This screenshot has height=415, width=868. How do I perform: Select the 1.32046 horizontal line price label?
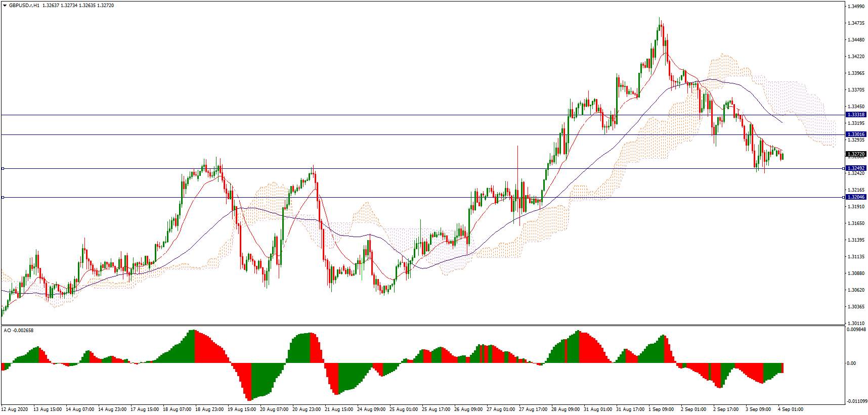click(855, 197)
